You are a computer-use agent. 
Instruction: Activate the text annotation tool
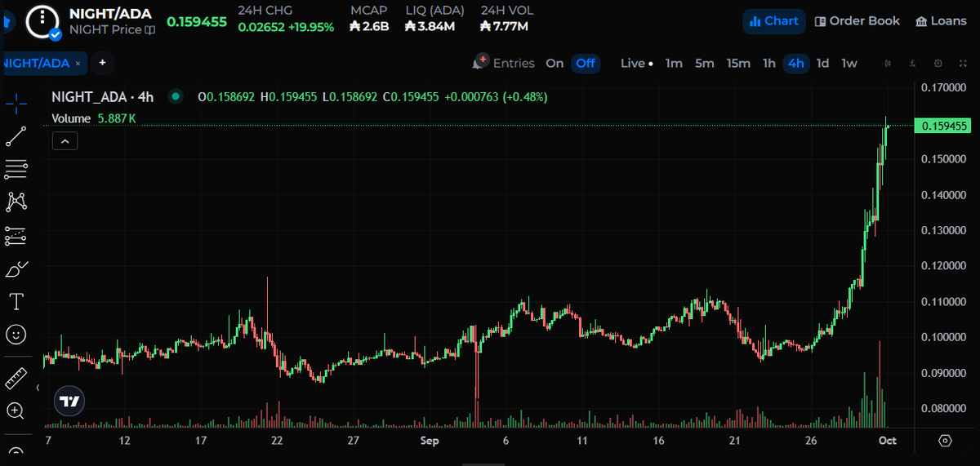16,302
